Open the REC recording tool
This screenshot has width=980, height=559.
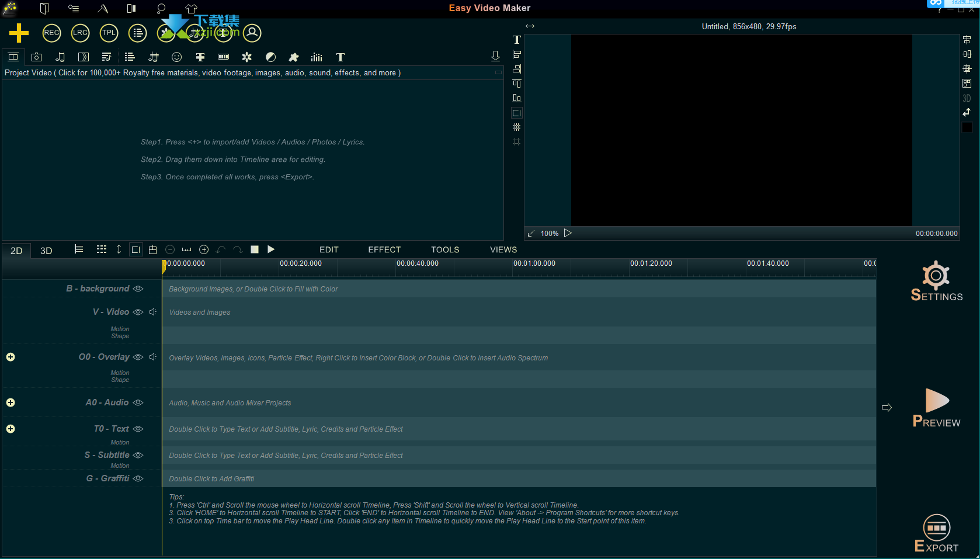click(x=51, y=33)
